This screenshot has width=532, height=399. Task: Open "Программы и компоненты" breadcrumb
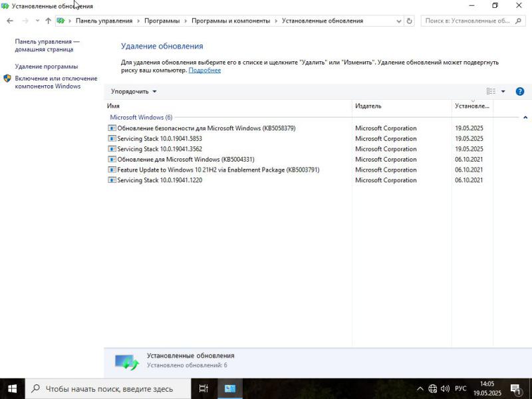pos(231,21)
